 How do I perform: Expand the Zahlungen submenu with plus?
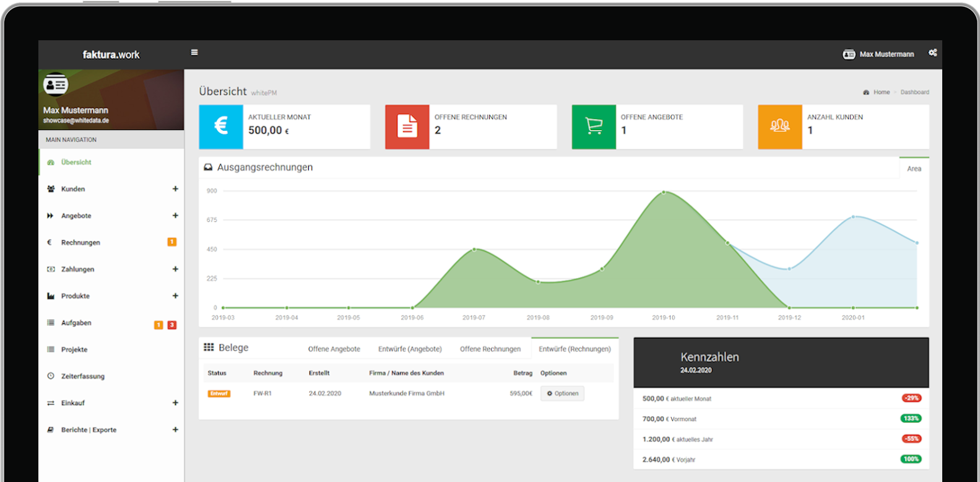pos(175,269)
